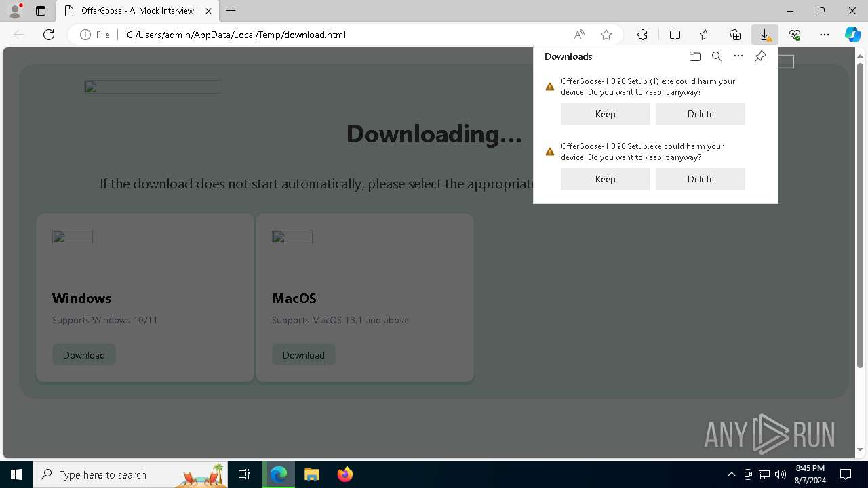Viewport: 868px width, 488px height.
Task: Reload the page with refresh icon
Action: point(49,35)
